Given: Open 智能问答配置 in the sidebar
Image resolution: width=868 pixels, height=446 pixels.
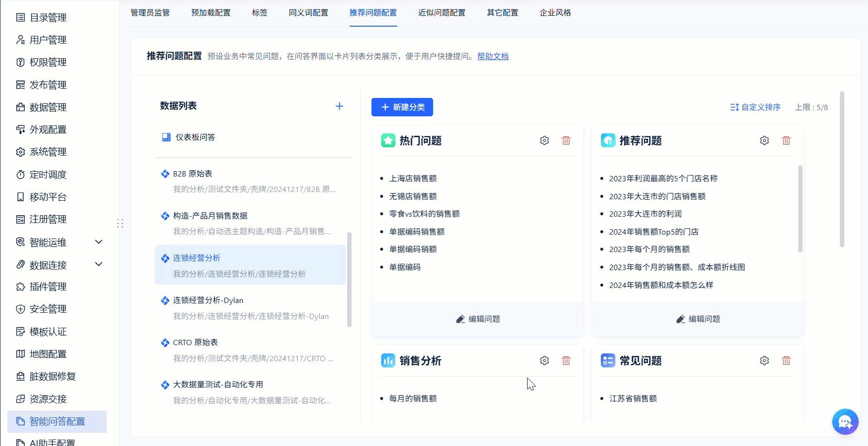Looking at the screenshot, I should coord(57,422).
